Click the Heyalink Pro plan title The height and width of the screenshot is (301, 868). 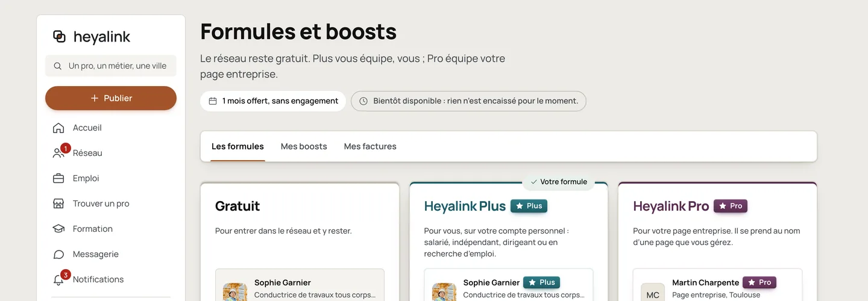coord(671,206)
